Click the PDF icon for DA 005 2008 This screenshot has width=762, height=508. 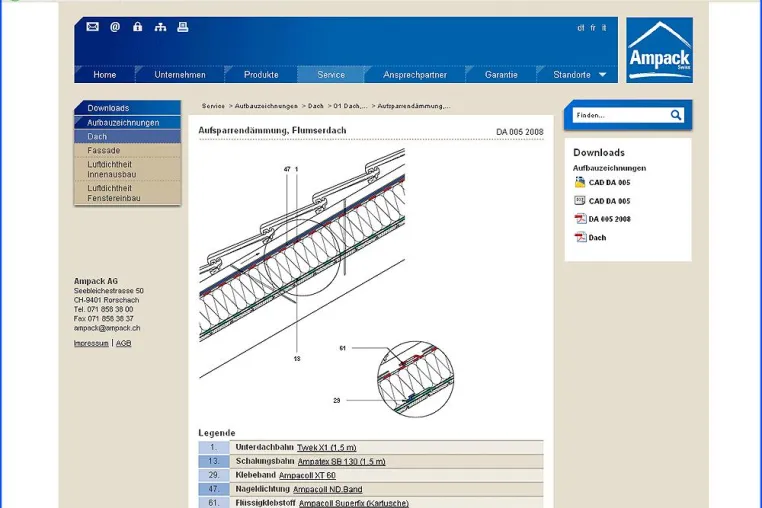coord(580,219)
